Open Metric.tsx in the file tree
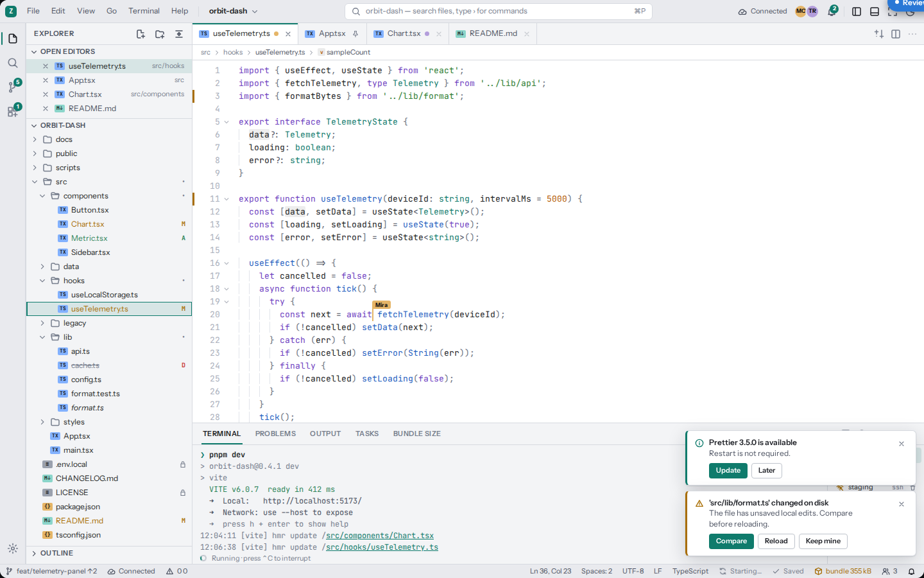The height and width of the screenshot is (578, 924). (x=109, y=238)
